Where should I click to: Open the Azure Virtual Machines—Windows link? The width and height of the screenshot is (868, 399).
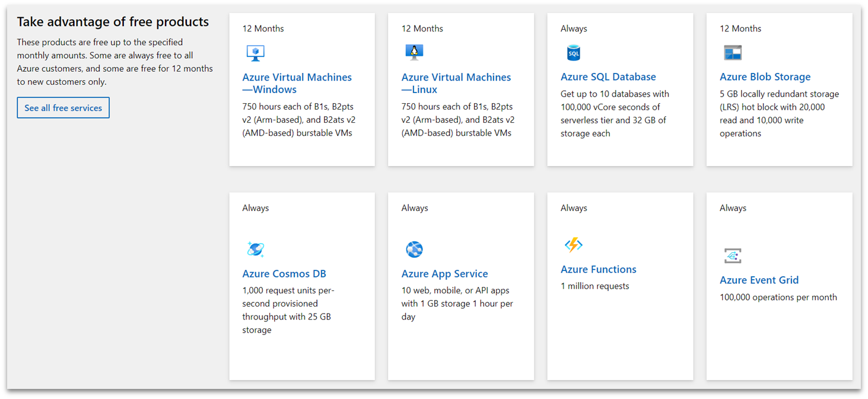(x=297, y=83)
